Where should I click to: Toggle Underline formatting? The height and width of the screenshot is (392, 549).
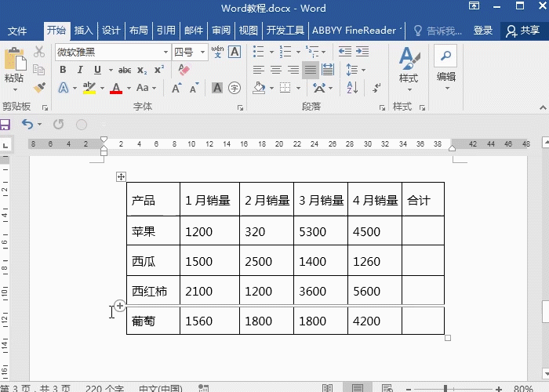coord(97,70)
